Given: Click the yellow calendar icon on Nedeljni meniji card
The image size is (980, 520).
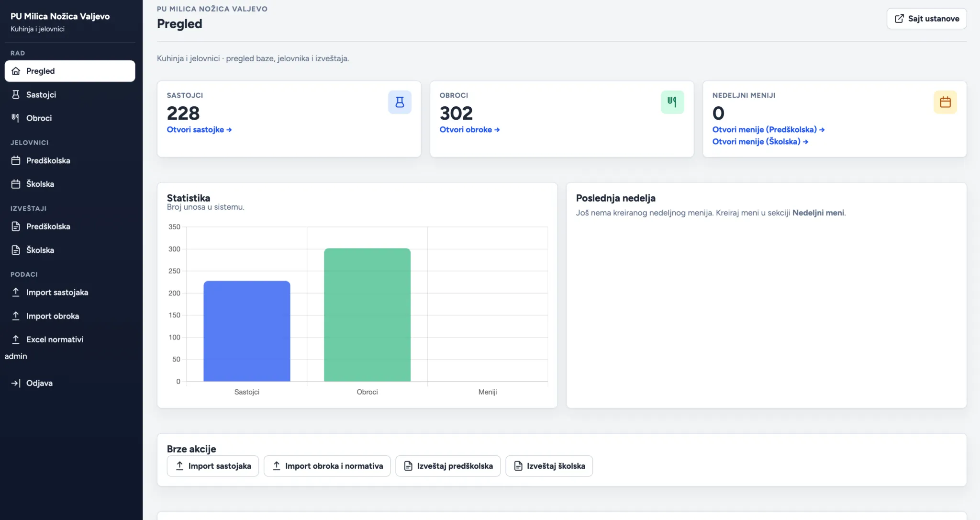Looking at the screenshot, I should 945,102.
